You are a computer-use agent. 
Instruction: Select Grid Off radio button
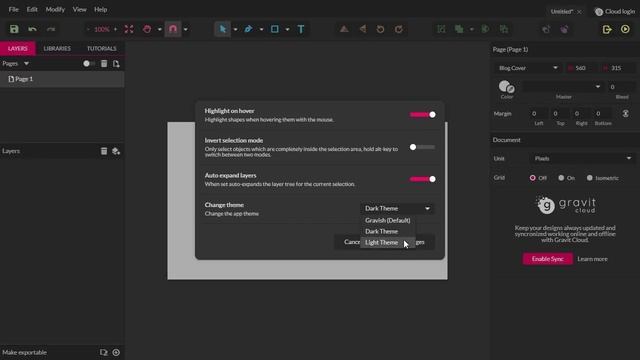coord(533,178)
